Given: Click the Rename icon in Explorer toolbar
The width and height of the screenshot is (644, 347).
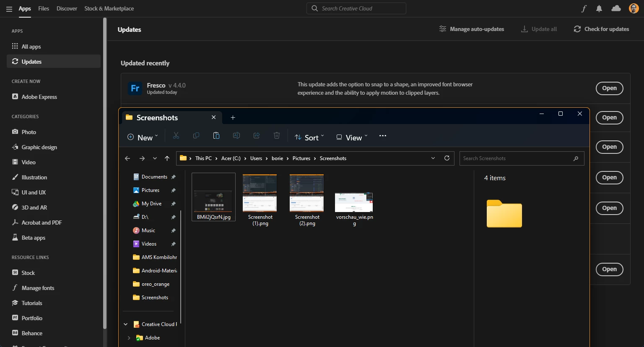Looking at the screenshot, I should click(x=236, y=136).
